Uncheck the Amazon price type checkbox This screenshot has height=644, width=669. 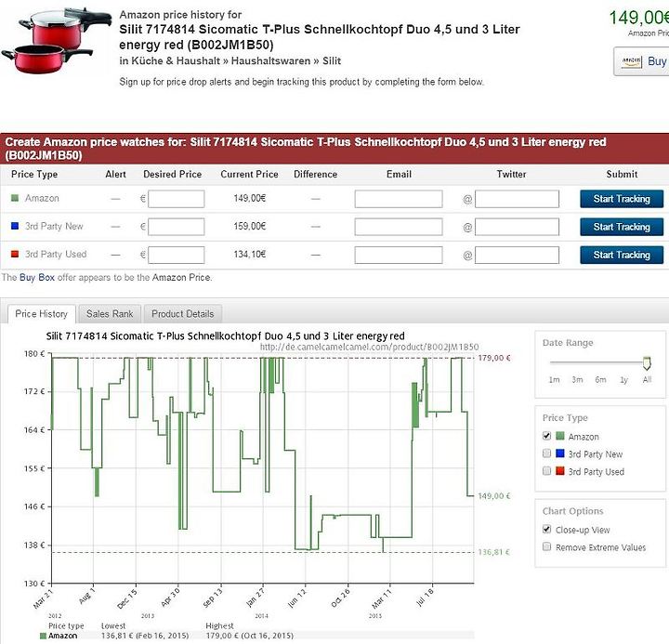click(546, 436)
